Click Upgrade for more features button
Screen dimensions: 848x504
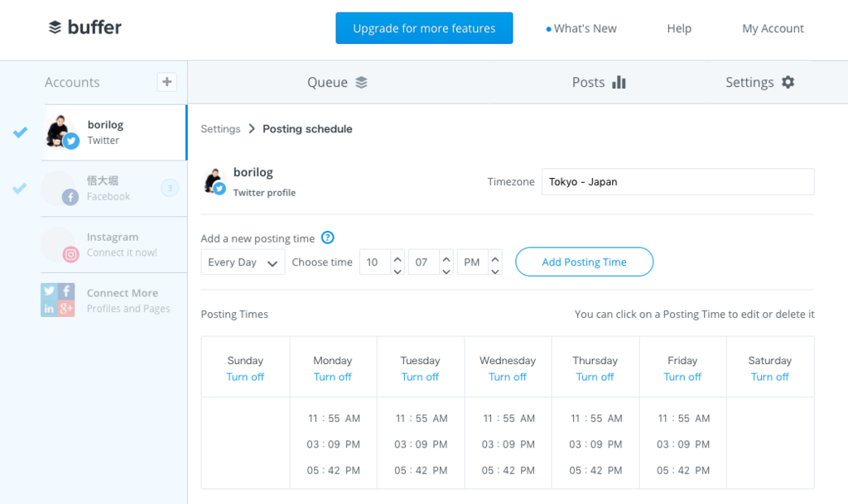point(424,28)
